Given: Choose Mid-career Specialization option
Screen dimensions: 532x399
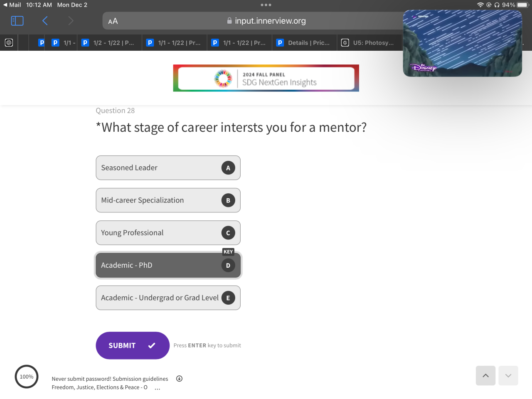Looking at the screenshot, I should click(168, 200).
